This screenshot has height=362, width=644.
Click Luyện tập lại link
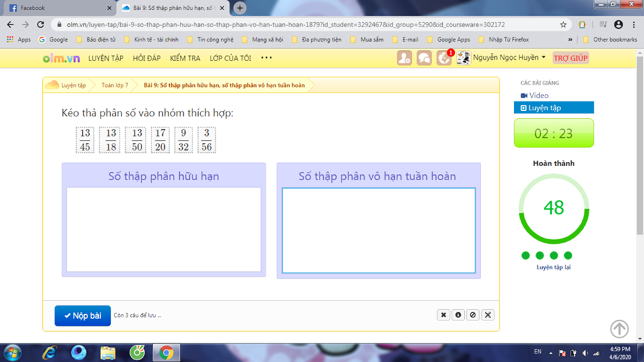pos(553,267)
